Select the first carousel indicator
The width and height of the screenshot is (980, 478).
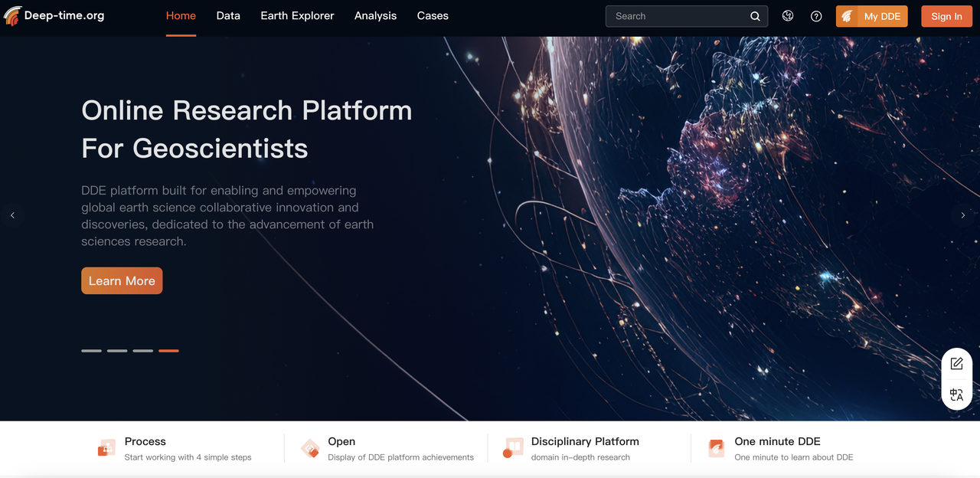(x=91, y=350)
